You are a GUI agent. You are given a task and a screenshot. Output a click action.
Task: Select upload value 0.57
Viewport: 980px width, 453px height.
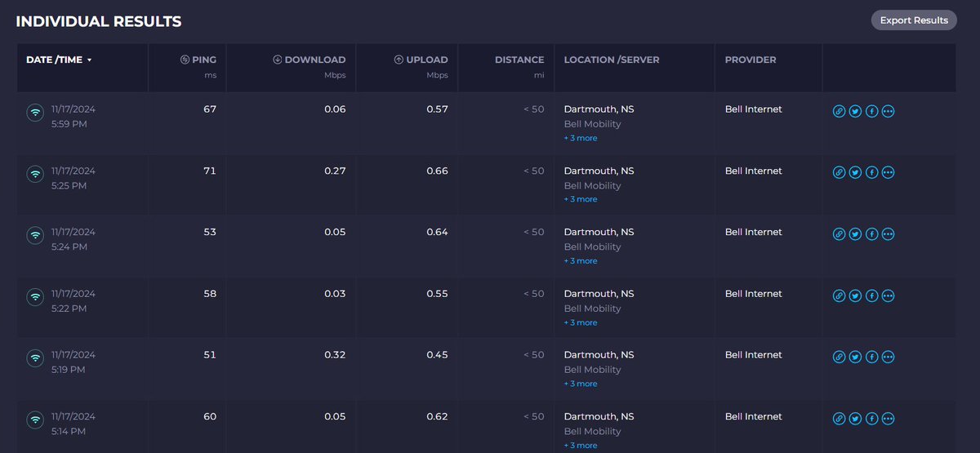(x=437, y=109)
